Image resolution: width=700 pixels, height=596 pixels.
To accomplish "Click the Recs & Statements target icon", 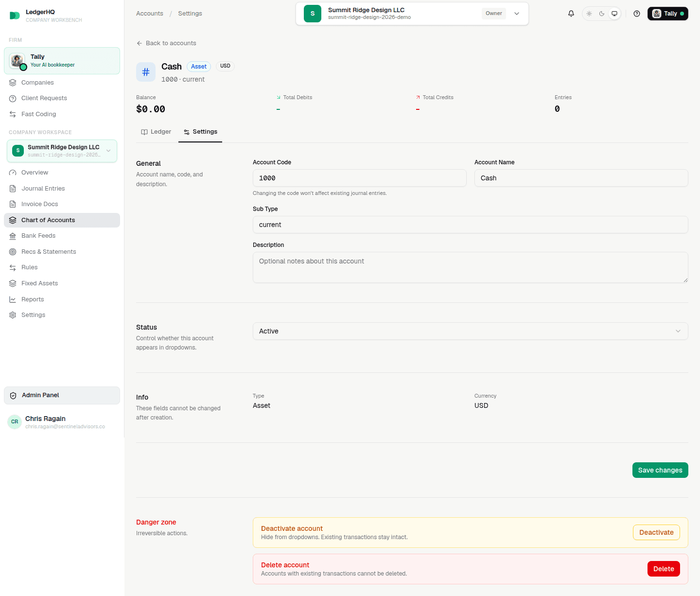I will pyautogui.click(x=13, y=252).
